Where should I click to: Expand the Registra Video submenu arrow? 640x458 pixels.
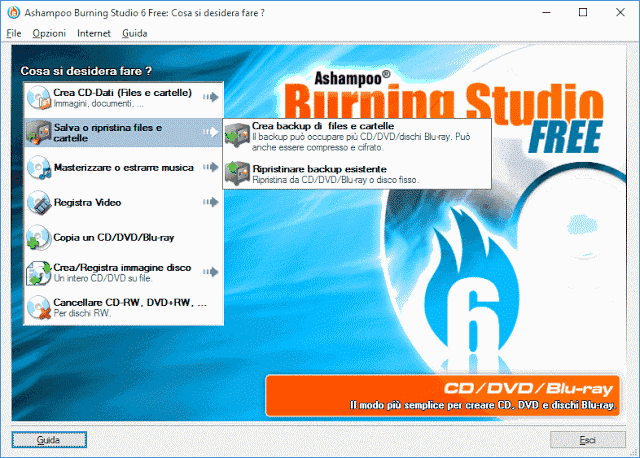point(211,202)
